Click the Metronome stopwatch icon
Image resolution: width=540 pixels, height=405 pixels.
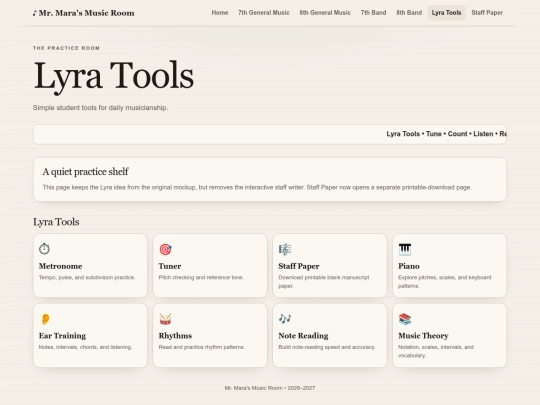44,249
